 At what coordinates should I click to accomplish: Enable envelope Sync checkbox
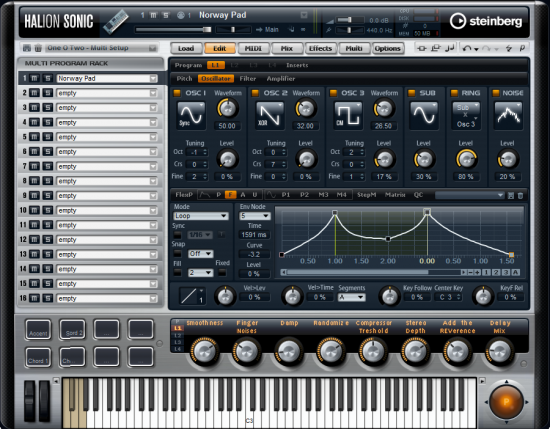177,235
